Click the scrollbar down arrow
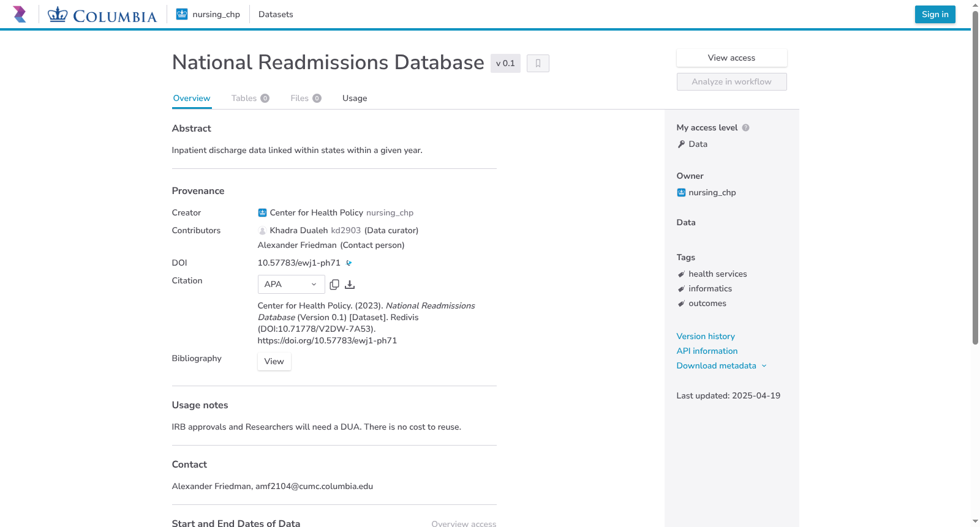 [975, 521]
